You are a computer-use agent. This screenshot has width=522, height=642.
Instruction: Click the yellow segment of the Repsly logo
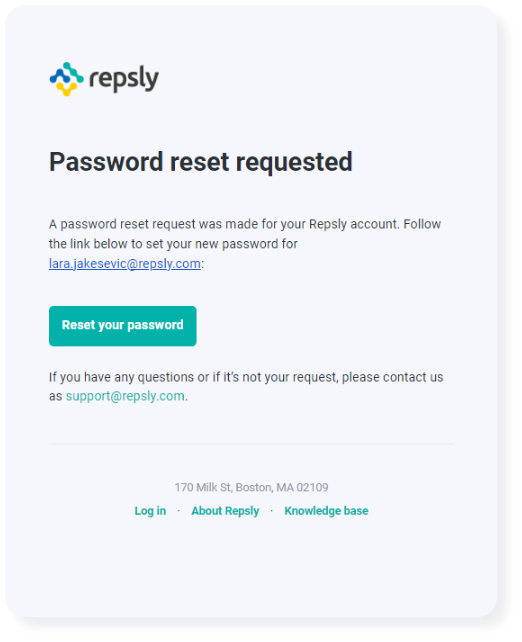(66, 89)
